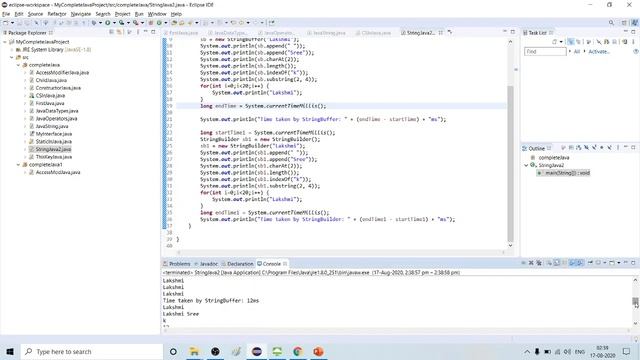Open Debug button dropdown arrow
The height and width of the screenshot is (360, 640).
tap(100, 23)
